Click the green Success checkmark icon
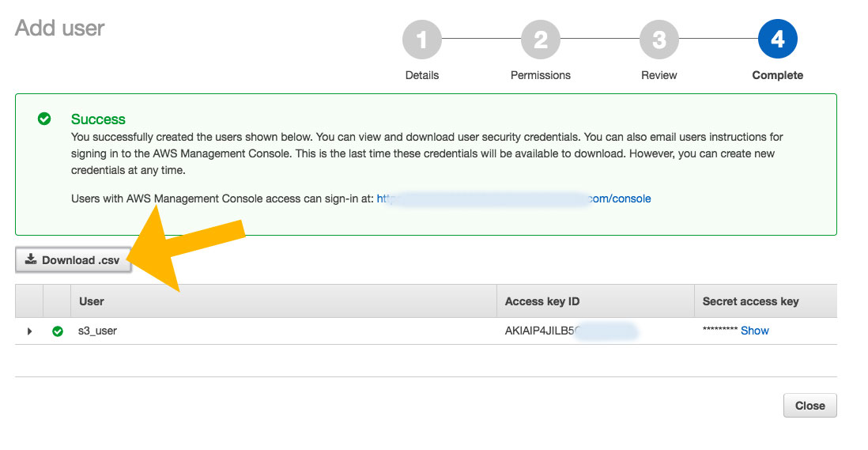Screen dimensions: 868x450 click(x=44, y=119)
